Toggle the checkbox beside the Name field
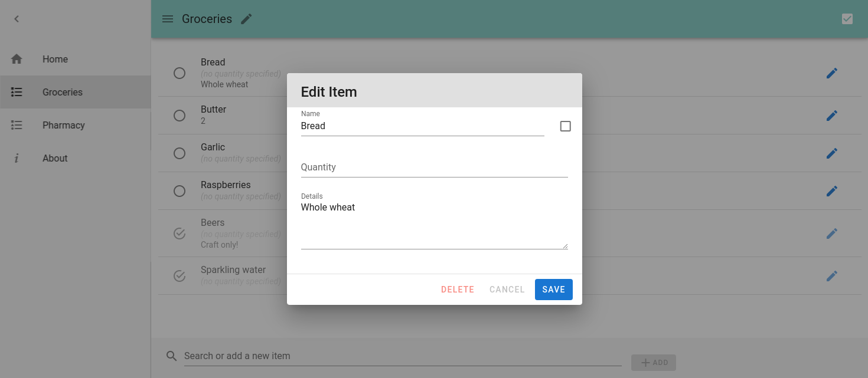The image size is (868, 378). click(565, 126)
